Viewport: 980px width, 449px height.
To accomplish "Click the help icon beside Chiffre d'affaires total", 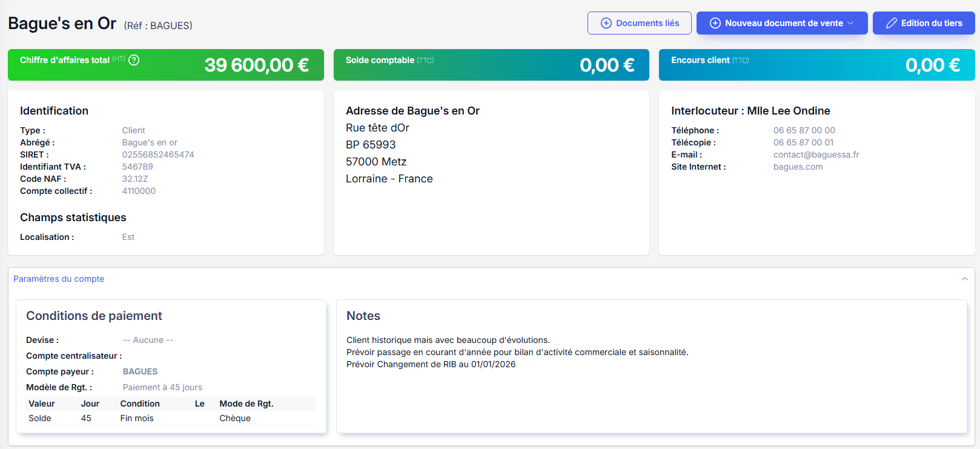I will coord(134,60).
